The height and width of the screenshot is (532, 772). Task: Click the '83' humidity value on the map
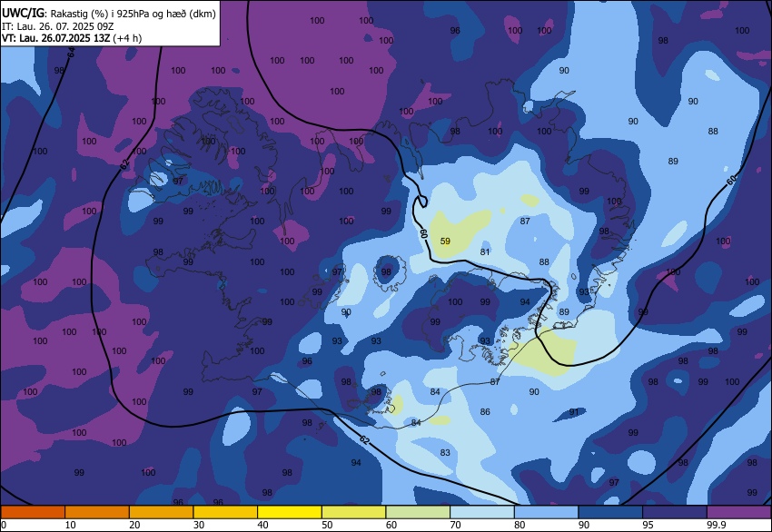pos(445,453)
